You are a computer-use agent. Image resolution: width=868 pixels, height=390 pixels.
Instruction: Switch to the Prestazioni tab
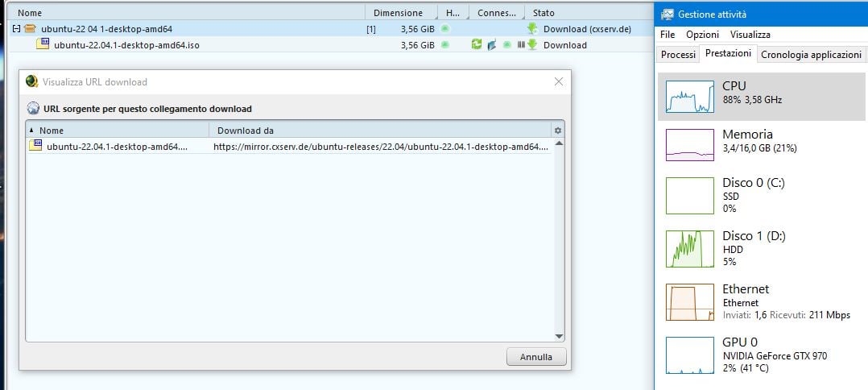tap(728, 53)
